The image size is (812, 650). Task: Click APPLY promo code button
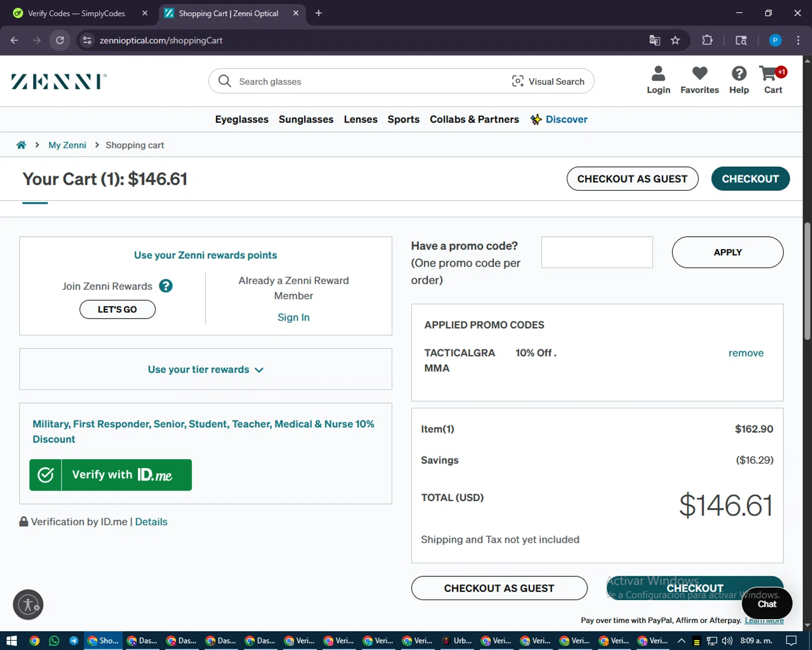pos(728,252)
